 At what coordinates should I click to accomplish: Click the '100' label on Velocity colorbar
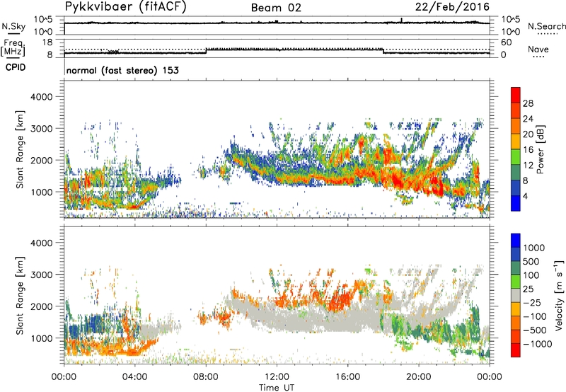[531, 275]
